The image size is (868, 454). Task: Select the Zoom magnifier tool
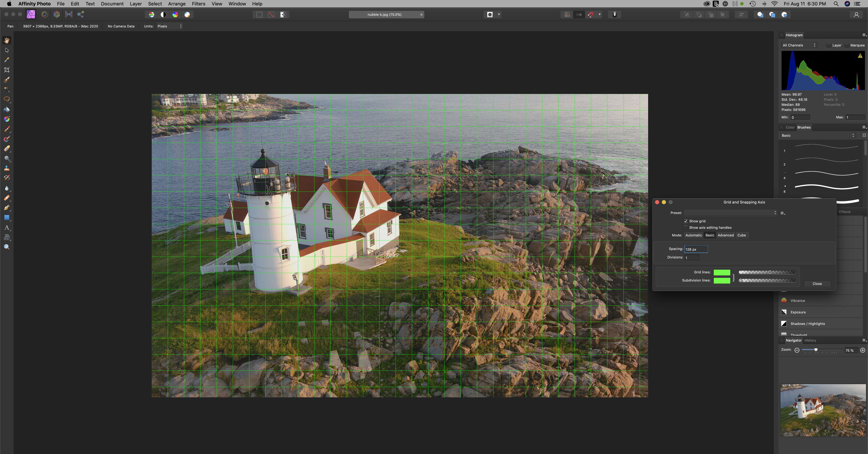point(7,247)
